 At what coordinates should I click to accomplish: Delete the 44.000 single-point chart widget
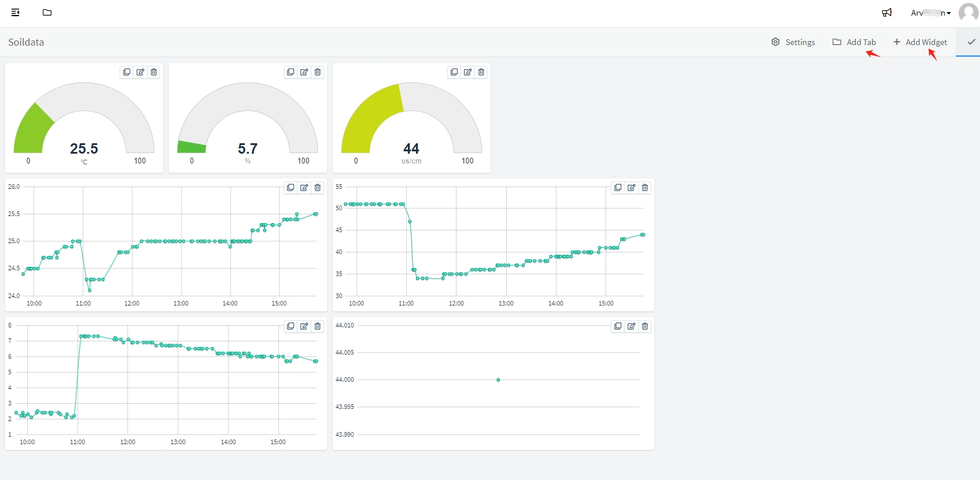coord(645,326)
